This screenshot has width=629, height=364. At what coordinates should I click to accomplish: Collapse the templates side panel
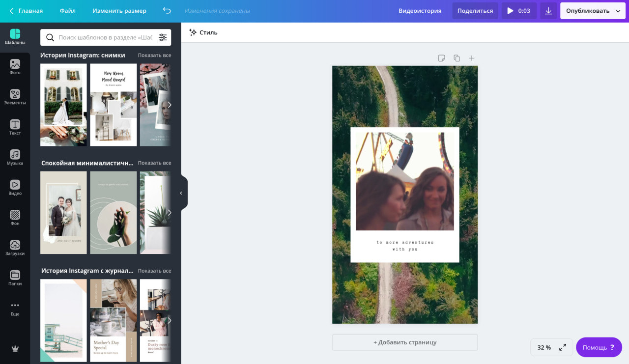[181, 193]
